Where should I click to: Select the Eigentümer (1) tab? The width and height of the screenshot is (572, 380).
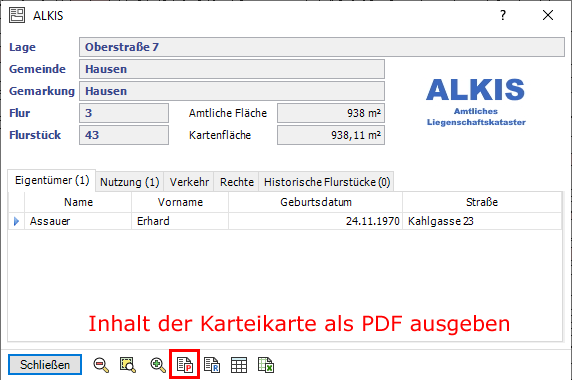52,181
